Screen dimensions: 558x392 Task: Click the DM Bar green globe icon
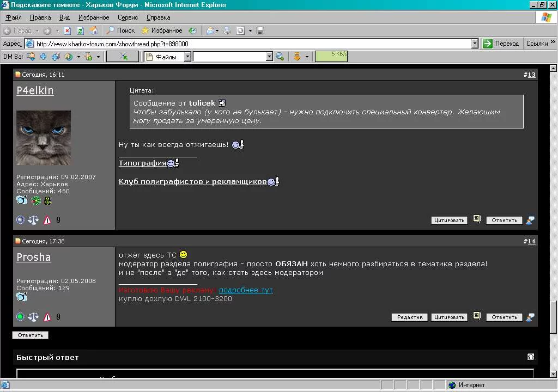(69, 57)
